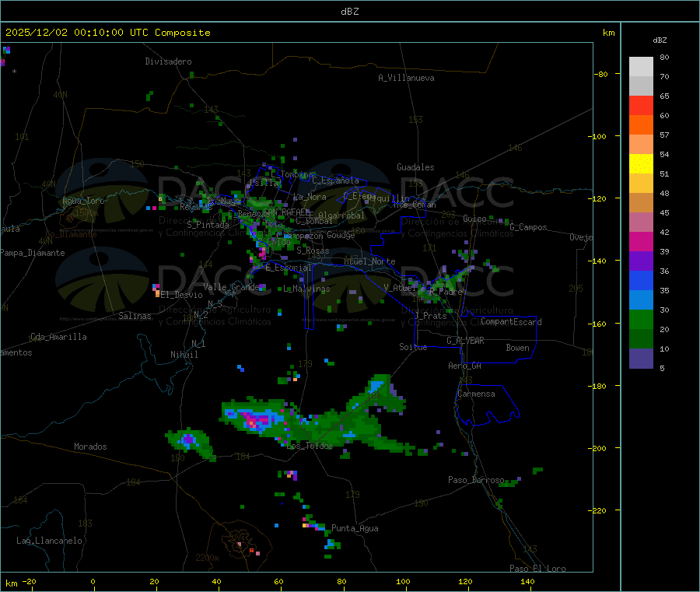Click the C_Española map label
The width and height of the screenshot is (700, 592).
pos(335,180)
